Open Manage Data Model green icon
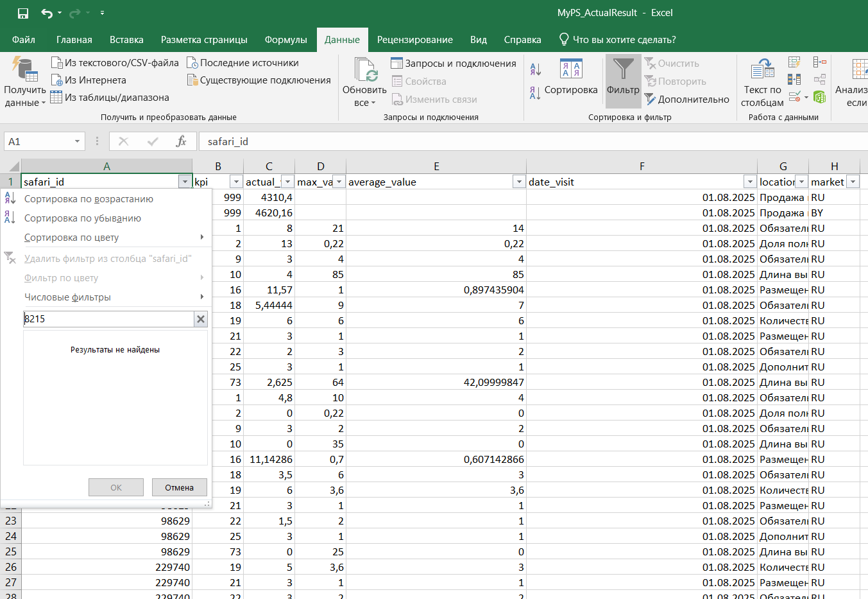 (819, 97)
